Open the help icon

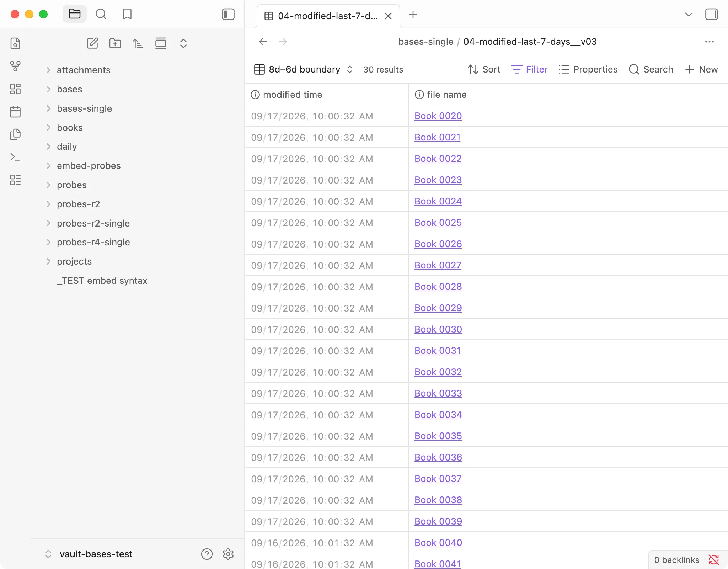[x=207, y=554]
